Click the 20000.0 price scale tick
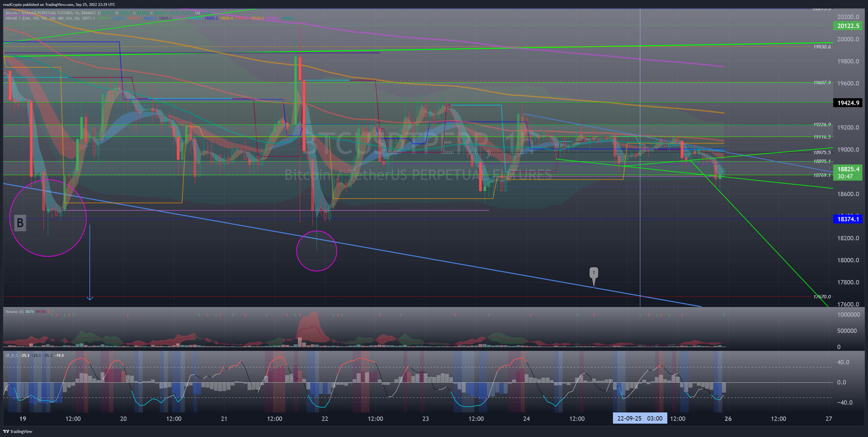This screenshot has width=868, height=437. click(848, 39)
